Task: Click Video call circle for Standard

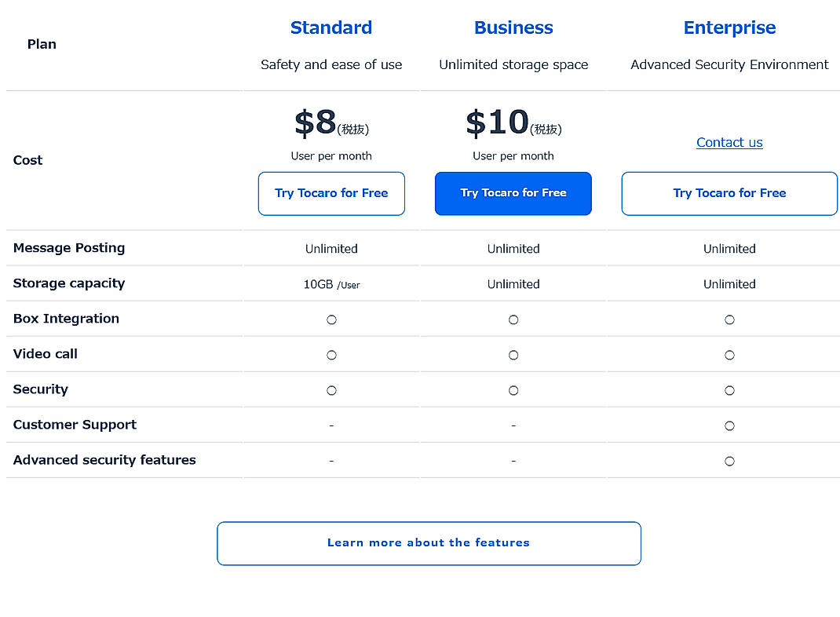Action: (331, 355)
